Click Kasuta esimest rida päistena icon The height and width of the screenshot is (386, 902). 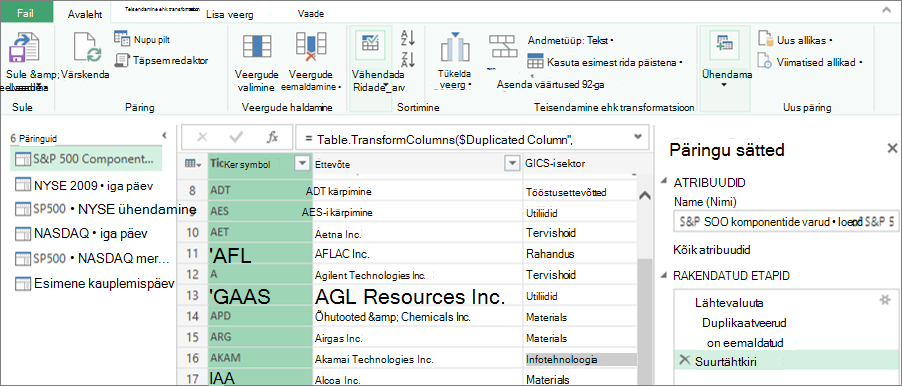pos(535,62)
